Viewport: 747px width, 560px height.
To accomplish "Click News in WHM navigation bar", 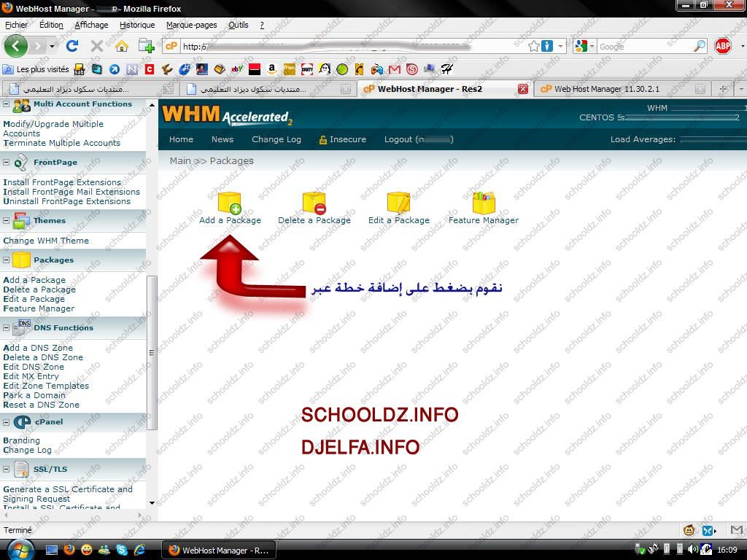I will tap(222, 139).
